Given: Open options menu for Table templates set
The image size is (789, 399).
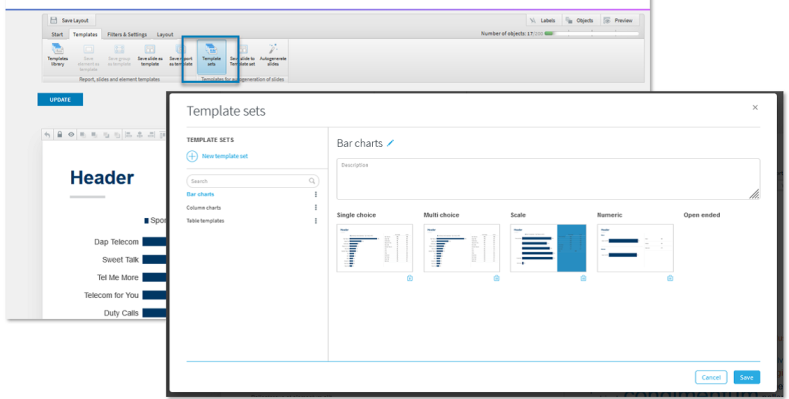Looking at the screenshot, I should (x=316, y=221).
